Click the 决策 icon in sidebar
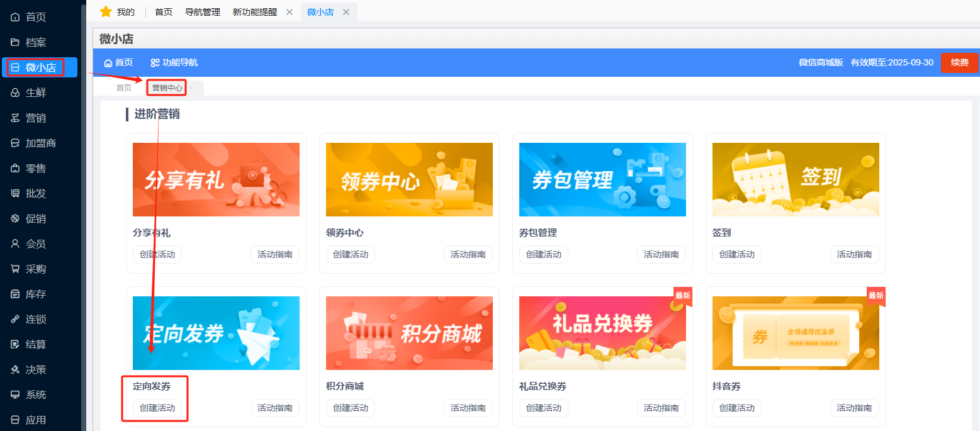The image size is (980, 431). tap(15, 370)
